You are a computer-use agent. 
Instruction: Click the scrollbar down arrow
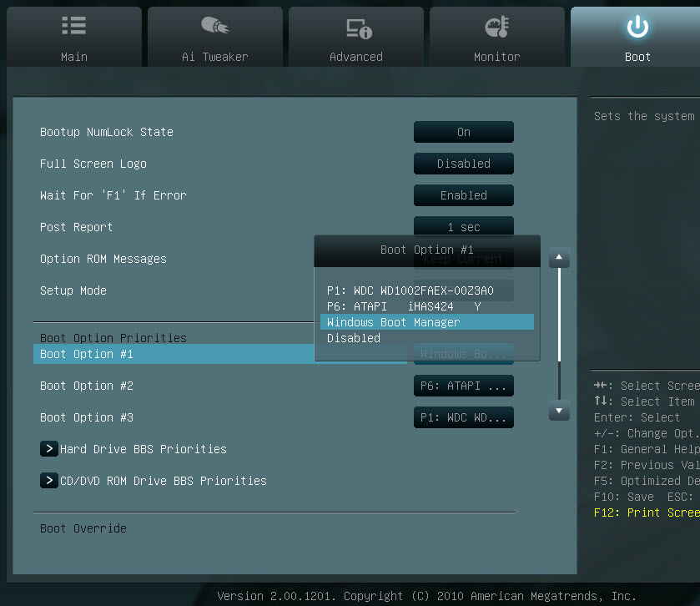click(559, 411)
